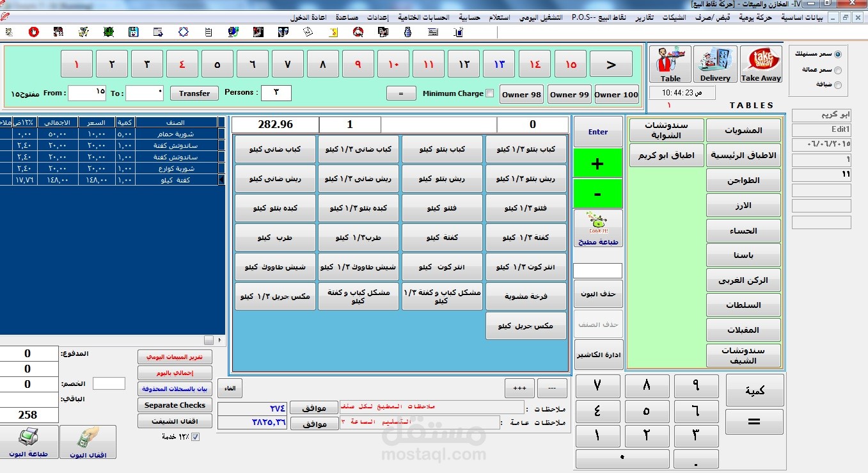Click the green plus quantity button
The width and height of the screenshot is (868, 473).
(597, 164)
